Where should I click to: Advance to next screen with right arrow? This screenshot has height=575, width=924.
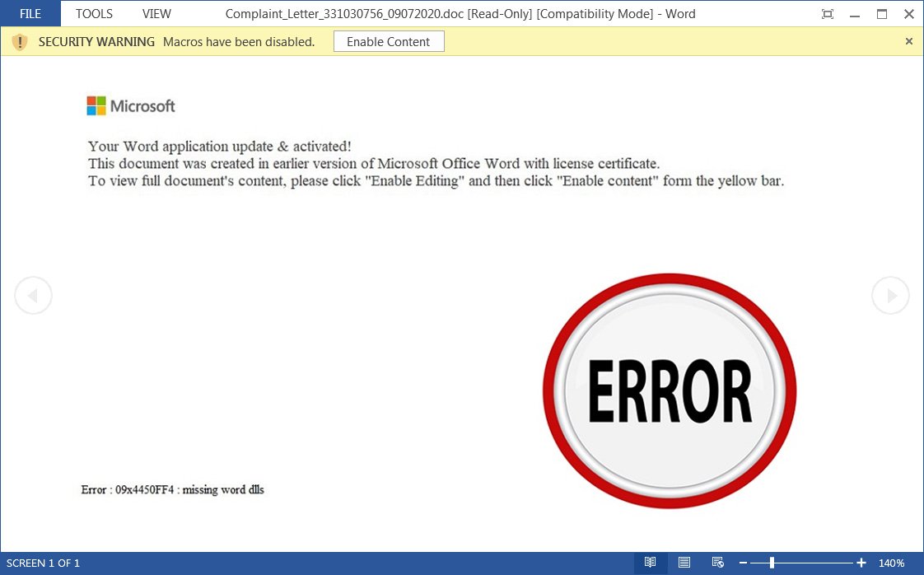click(890, 295)
